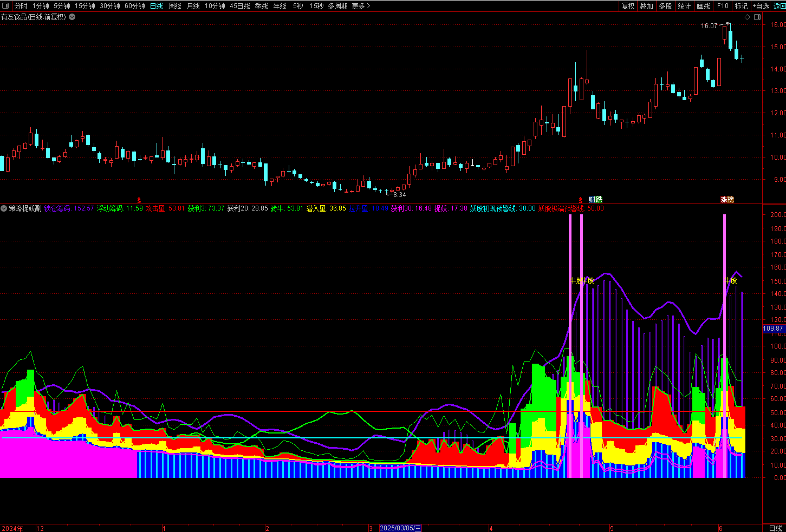Image resolution: width=786 pixels, height=532 pixels.
Task: Click 返回 to go back
Action: [x=779, y=6]
